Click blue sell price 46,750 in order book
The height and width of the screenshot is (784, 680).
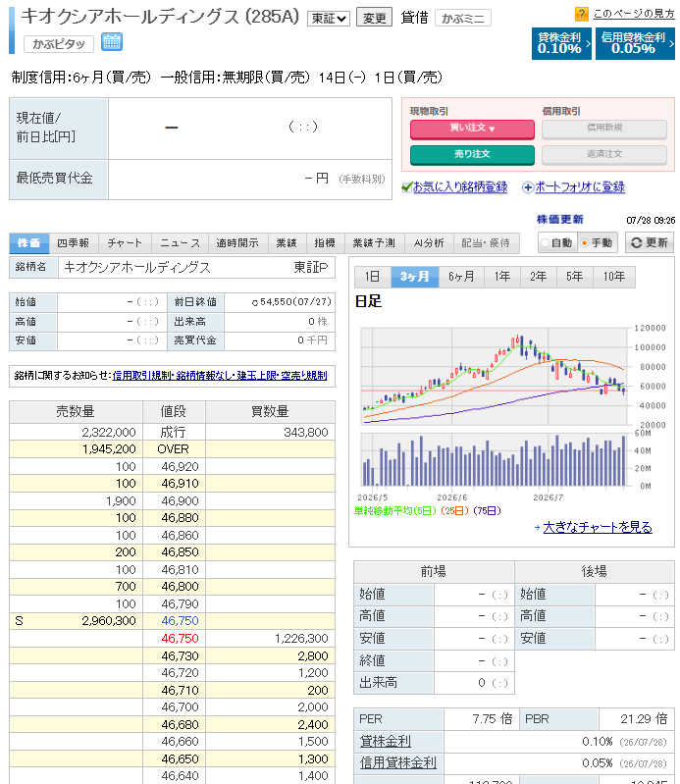[x=180, y=621]
